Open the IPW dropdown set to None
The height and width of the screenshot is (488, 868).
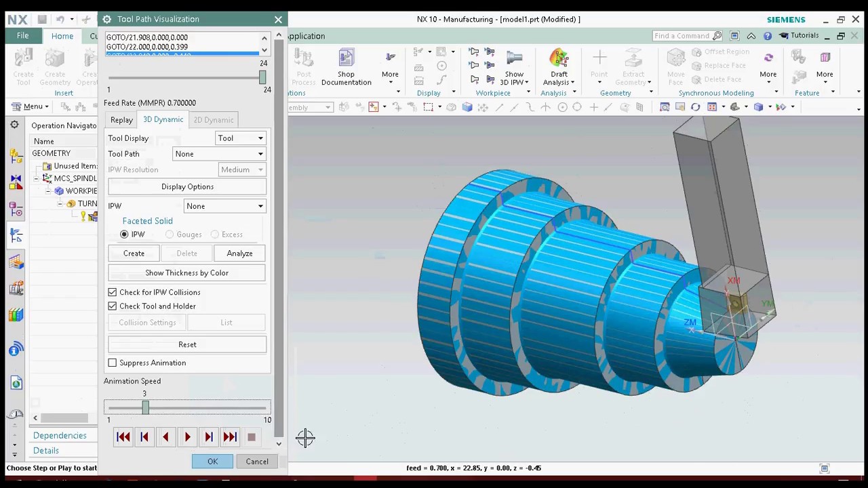point(224,206)
